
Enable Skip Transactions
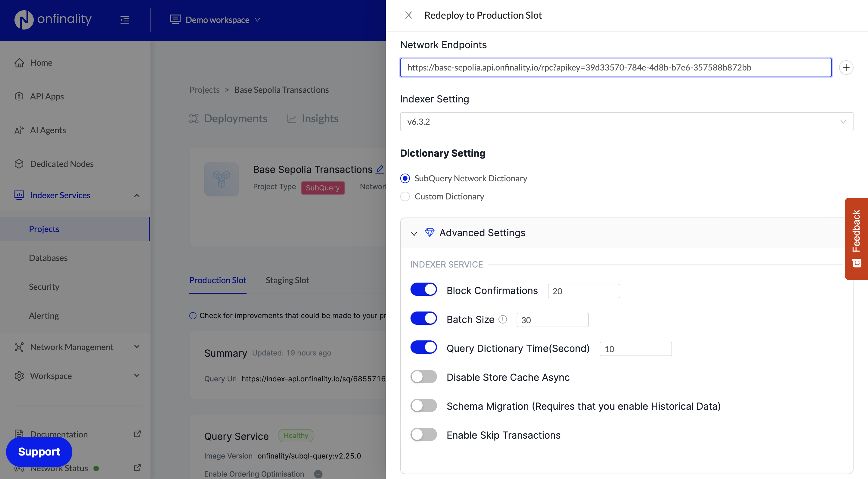point(423,434)
